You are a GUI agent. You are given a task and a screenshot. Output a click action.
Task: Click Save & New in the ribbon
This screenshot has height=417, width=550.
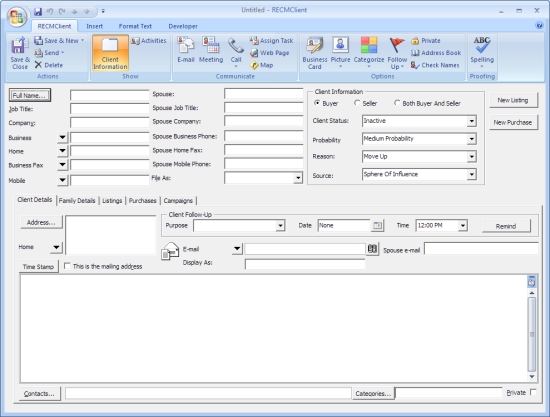click(59, 41)
